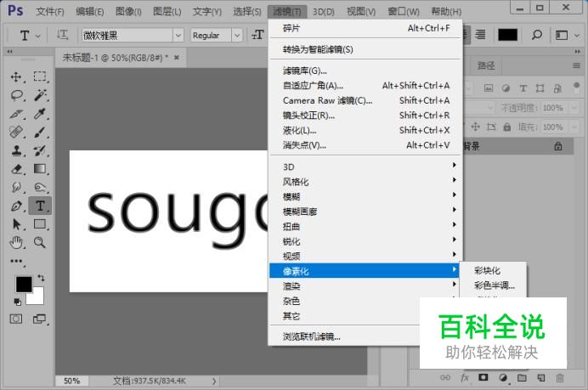Viewport: 588px width, 390px height.
Task: Choose 液化 from the filter menu
Action: [x=365, y=130]
